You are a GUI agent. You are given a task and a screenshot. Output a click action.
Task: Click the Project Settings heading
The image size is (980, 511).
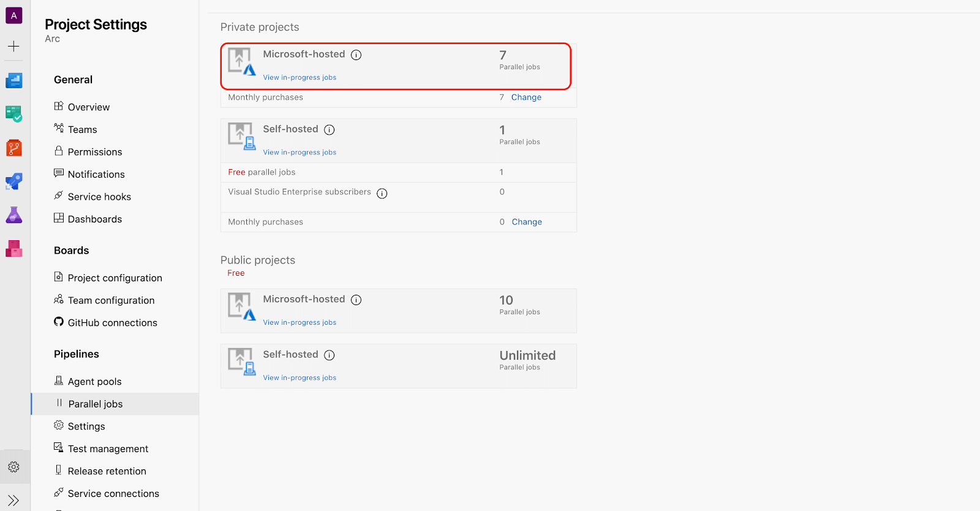96,25
